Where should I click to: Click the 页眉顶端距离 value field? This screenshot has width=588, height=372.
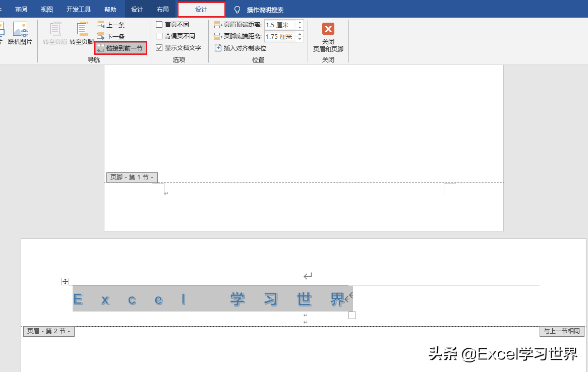pyautogui.click(x=280, y=25)
